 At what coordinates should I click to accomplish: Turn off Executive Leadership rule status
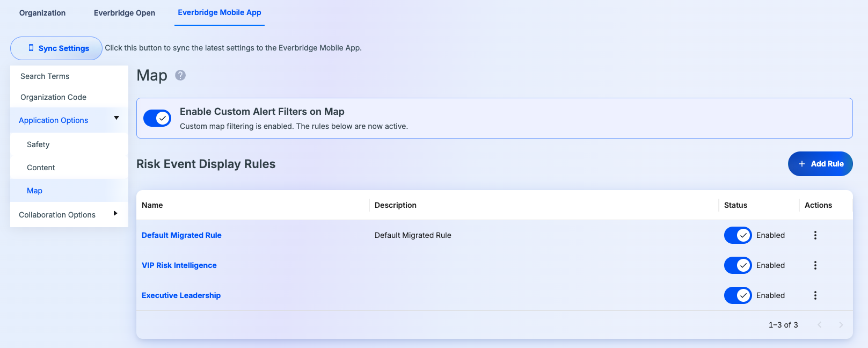pyautogui.click(x=738, y=295)
